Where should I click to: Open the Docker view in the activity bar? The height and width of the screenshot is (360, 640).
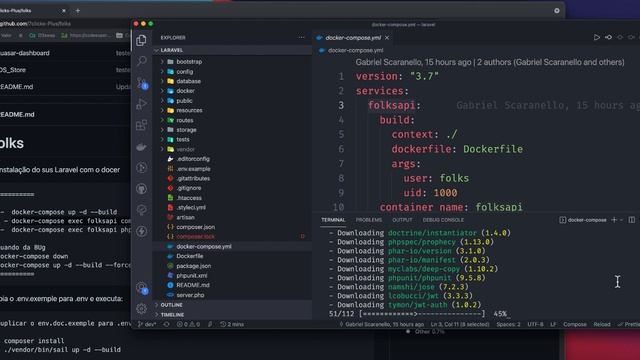tap(142, 147)
